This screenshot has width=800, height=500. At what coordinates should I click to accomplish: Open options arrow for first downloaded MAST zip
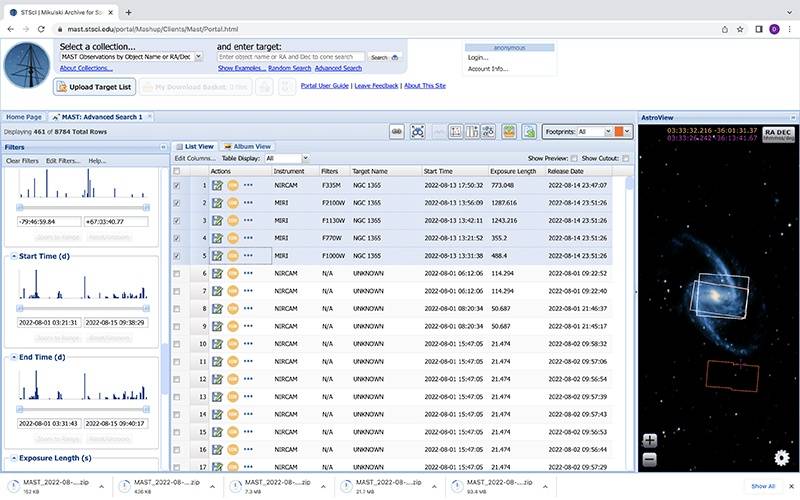(x=102, y=487)
